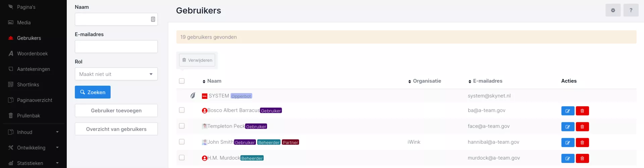Open the Rol dropdown
The width and height of the screenshot is (644, 168).
[x=116, y=74]
